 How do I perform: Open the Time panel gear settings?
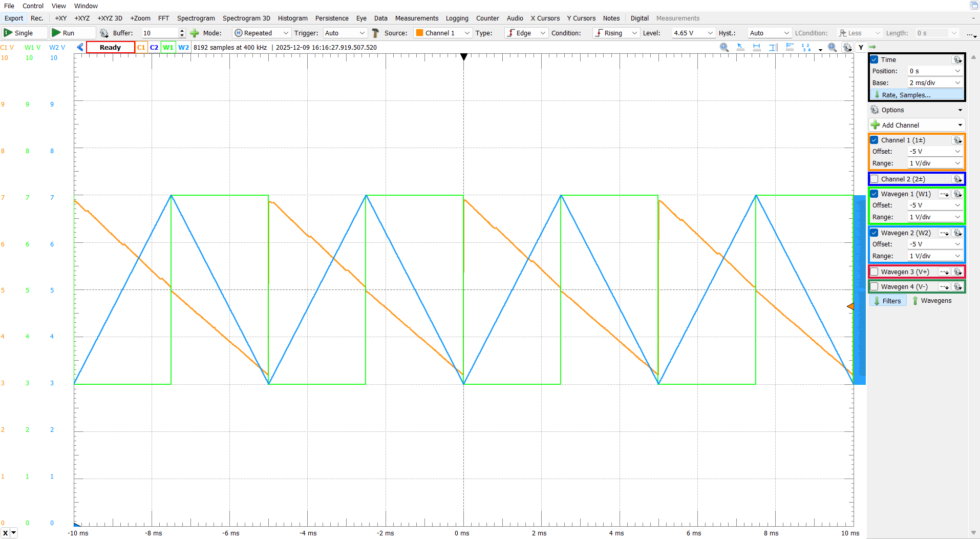957,60
